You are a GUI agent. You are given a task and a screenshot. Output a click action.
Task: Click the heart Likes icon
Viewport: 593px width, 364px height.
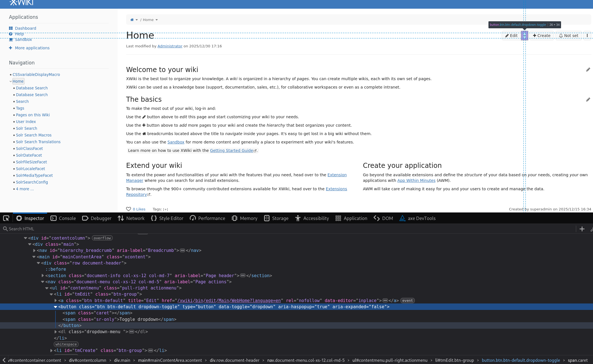[129, 209]
